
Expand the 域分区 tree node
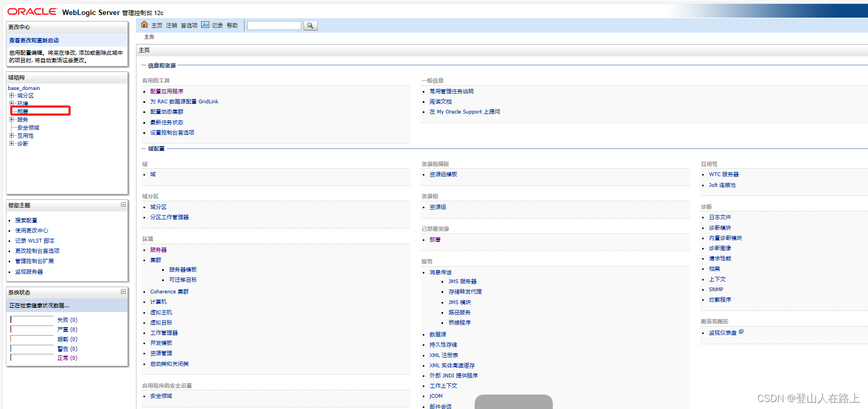coord(11,95)
